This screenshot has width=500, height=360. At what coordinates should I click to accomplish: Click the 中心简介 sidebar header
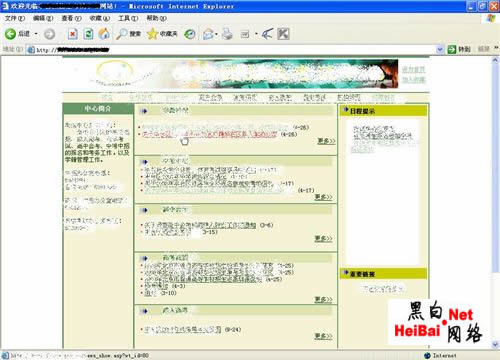[x=98, y=108]
